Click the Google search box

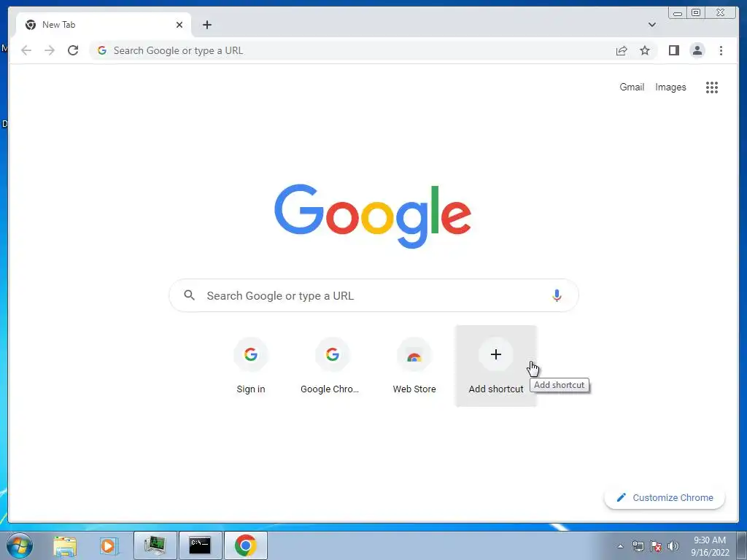click(373, 295)
